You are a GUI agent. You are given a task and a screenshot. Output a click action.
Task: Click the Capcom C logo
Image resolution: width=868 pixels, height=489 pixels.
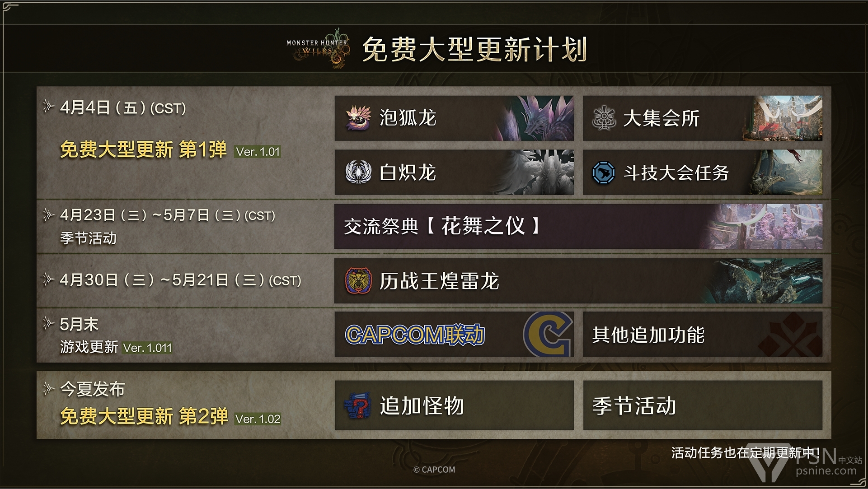pos(548,334)
